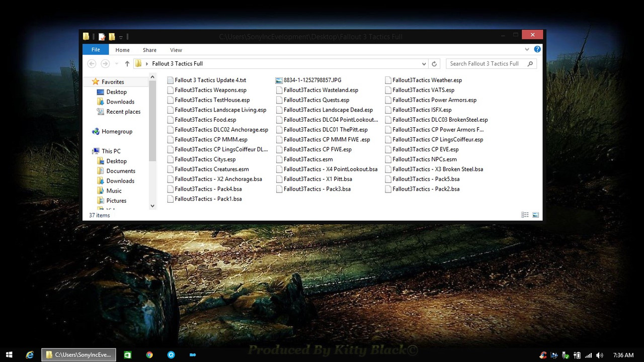Select the 8834-1-1252798857.JPG image file icon

(x=279, y=80)
